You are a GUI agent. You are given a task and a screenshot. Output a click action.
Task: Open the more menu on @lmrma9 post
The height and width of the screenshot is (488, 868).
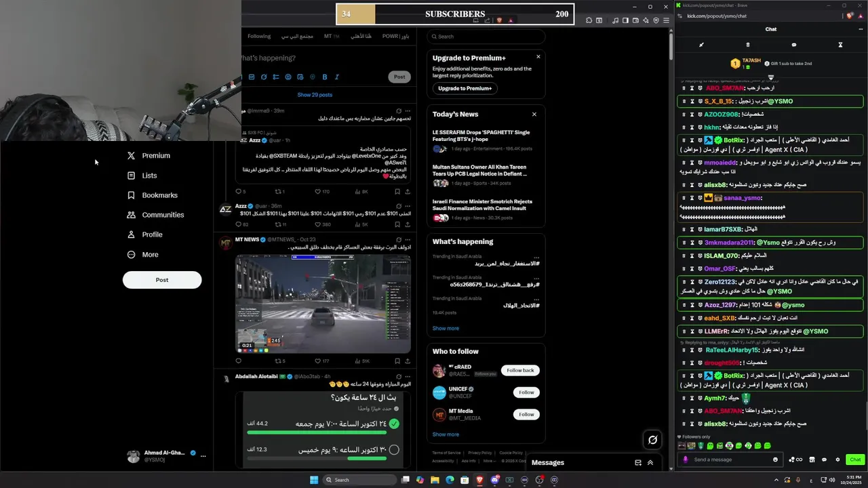(408, 110)
